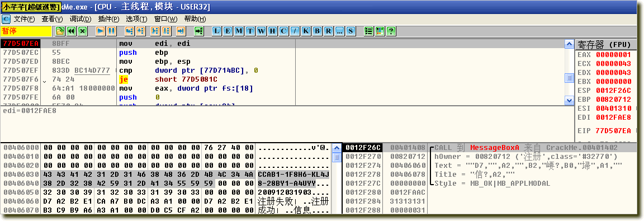Open the 窗口(W) menu
Viewport: 644px width, 221px height.
(x=165, y=20)
